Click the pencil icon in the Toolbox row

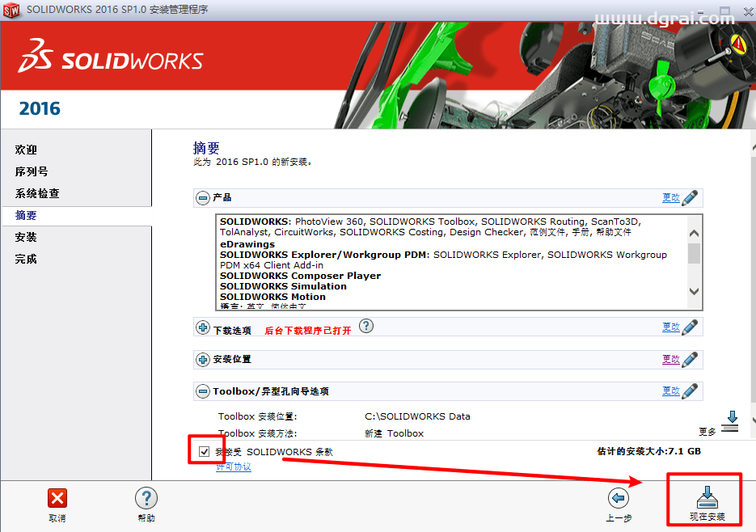691,391
